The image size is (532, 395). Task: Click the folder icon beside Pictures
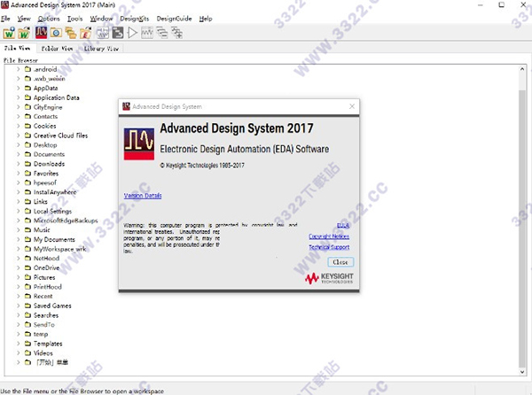27,277
